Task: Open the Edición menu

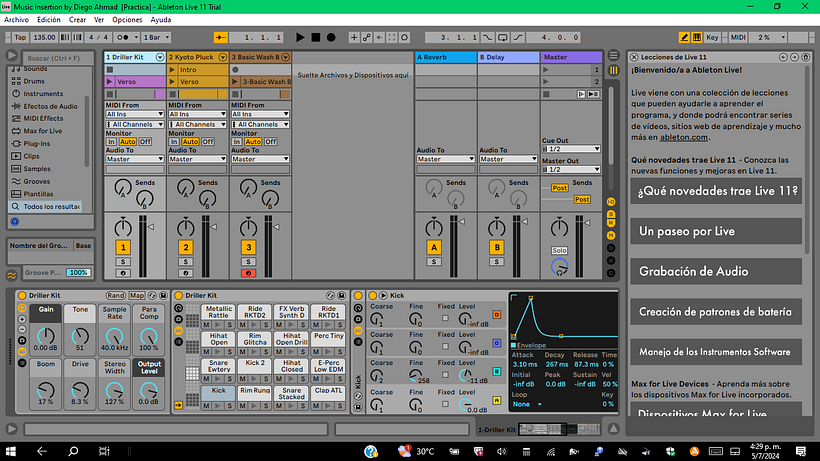Action: point(49,19)
